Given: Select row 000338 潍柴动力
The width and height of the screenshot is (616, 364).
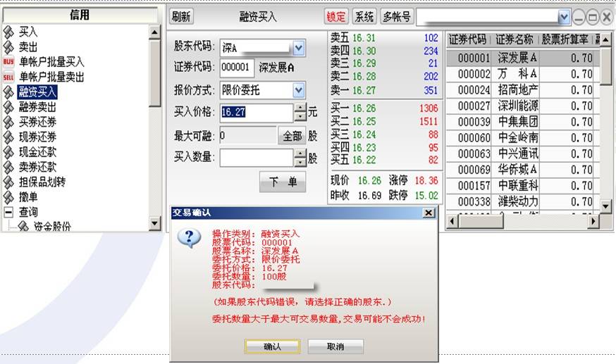Looking at the screenshot, I should click(x=523, y=201).
